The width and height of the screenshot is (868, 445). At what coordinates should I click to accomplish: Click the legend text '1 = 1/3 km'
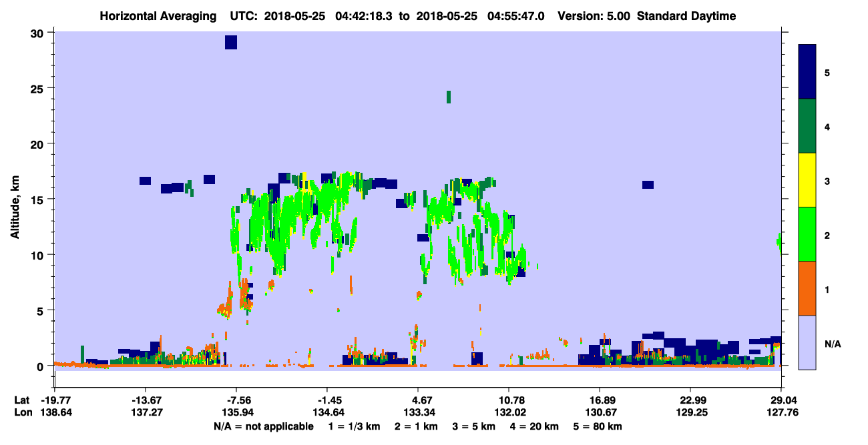point(355,426)
